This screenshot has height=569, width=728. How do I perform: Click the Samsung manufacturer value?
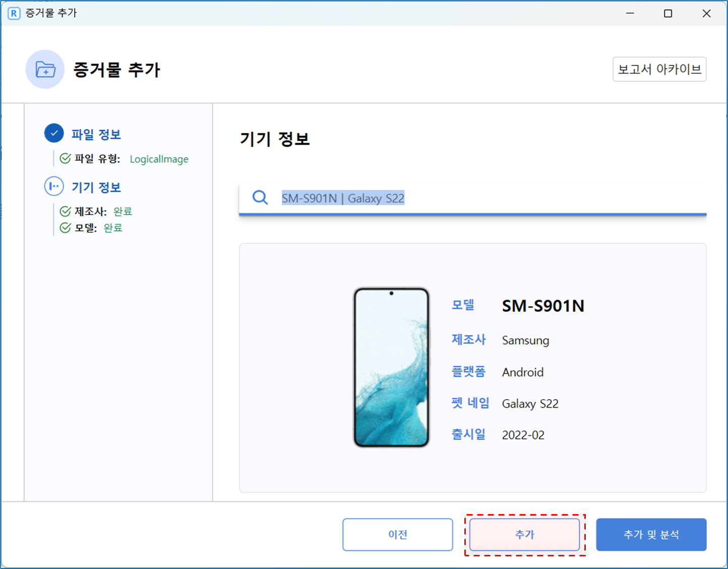point(525,340)
